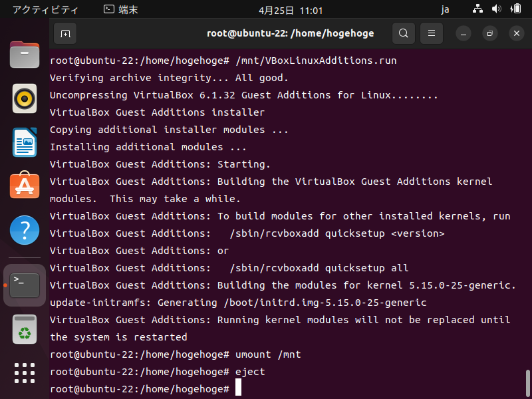Open the terminal search button
Image resolution: width=532 pixels, height=399 pixels.
click(404, 33)
